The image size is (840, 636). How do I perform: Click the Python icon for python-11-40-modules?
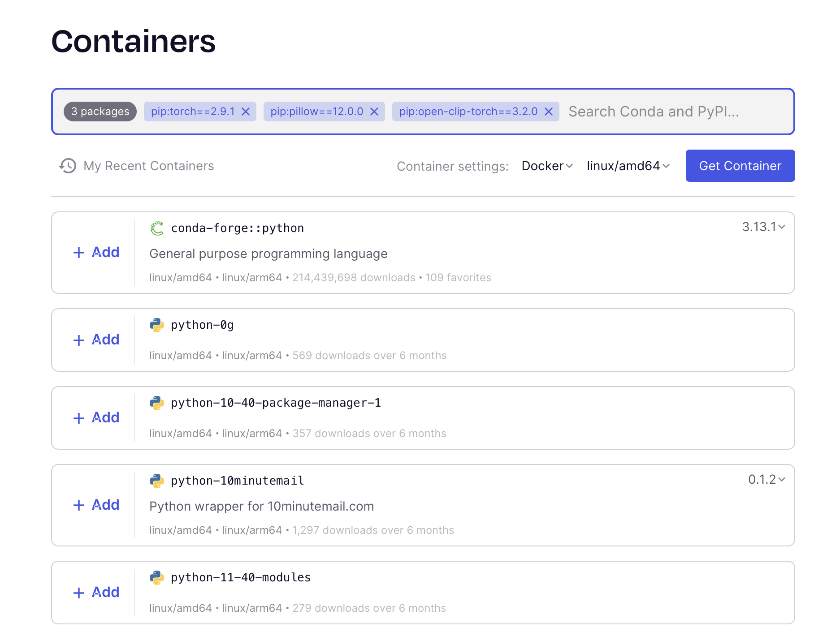click(x=157, y=577)
